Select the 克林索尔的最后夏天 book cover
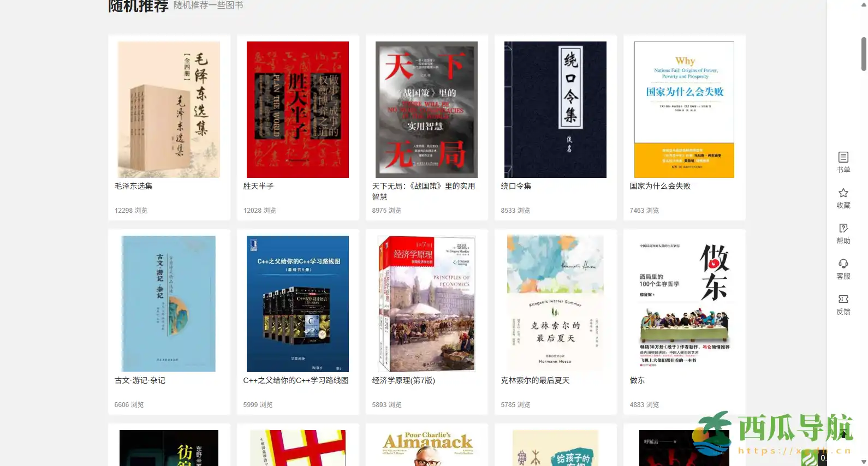The height and width of the screenshot is (466, 868). 555,304
